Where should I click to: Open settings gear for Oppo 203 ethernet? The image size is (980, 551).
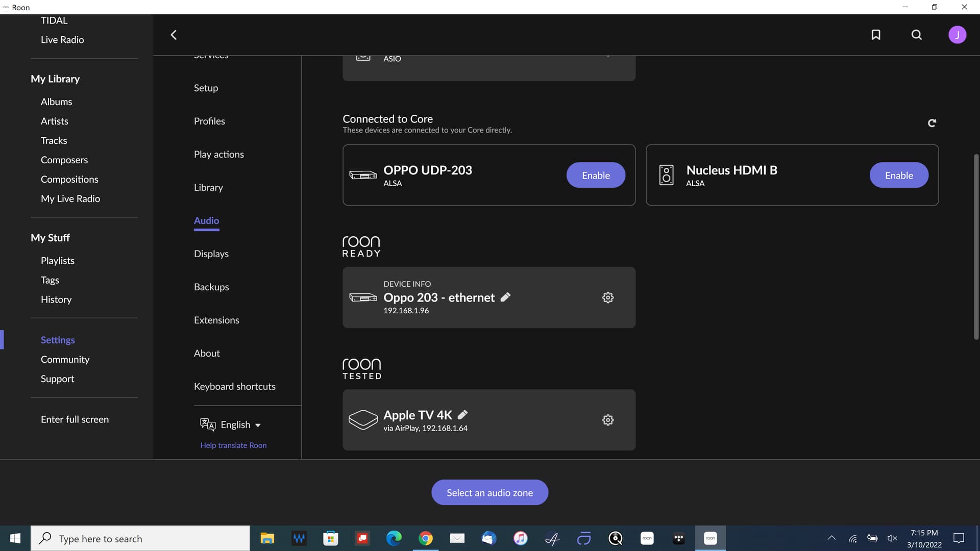tap(607, 297)
